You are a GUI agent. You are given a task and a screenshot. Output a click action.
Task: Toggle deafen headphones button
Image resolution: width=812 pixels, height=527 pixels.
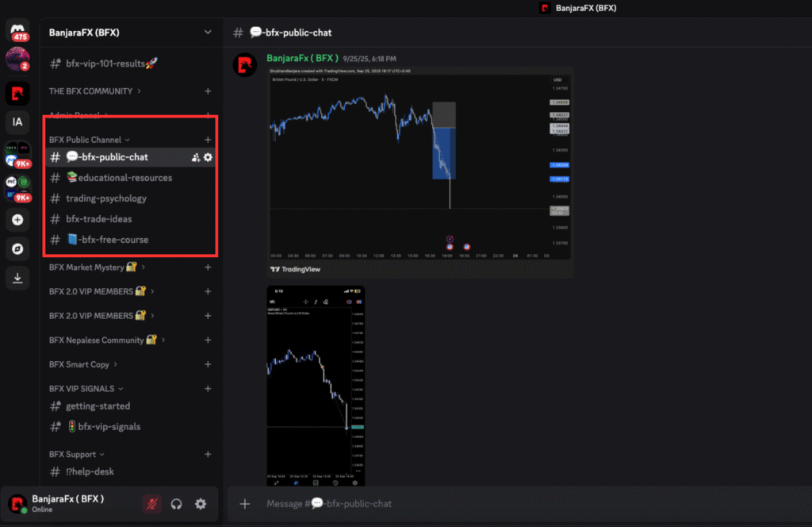coord(177,504)
